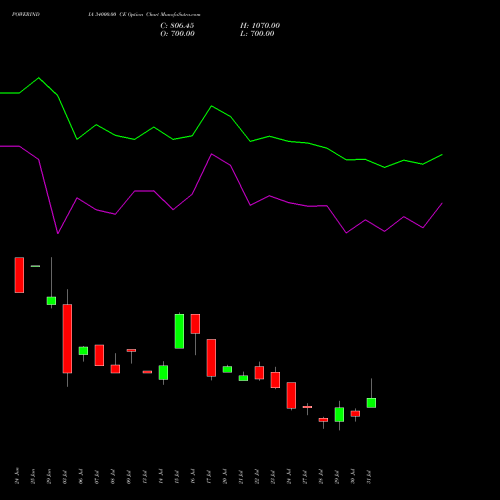Click the close value C: 806.45
The height and width of the screenshot is (500, 500).
pyautogui.click(x=177, y=26)
